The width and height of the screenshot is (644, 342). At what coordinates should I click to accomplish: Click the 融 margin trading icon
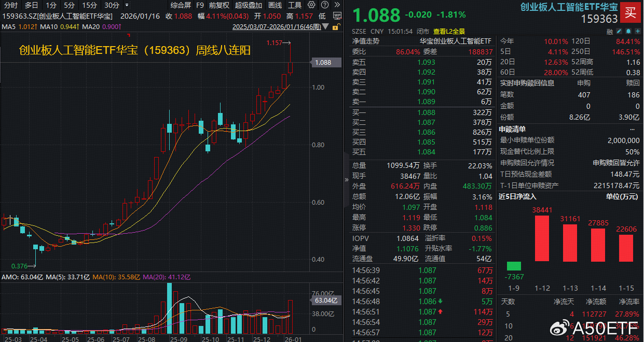(610, 31)
